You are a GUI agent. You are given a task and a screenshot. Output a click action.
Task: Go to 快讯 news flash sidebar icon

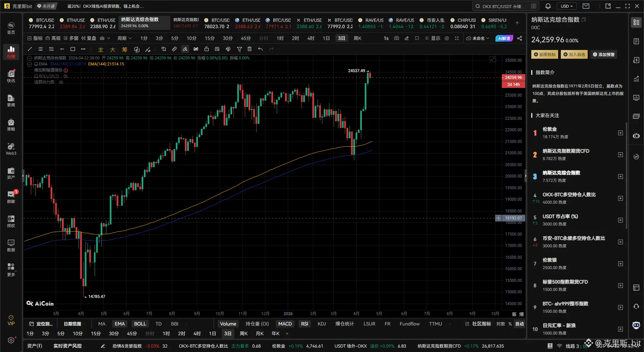[11, 76]
